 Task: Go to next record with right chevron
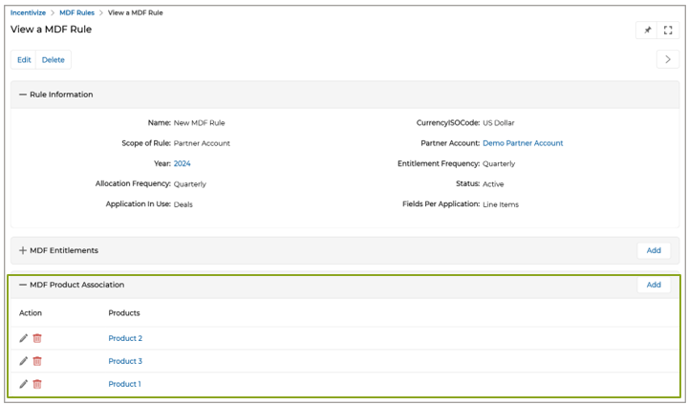667,60
